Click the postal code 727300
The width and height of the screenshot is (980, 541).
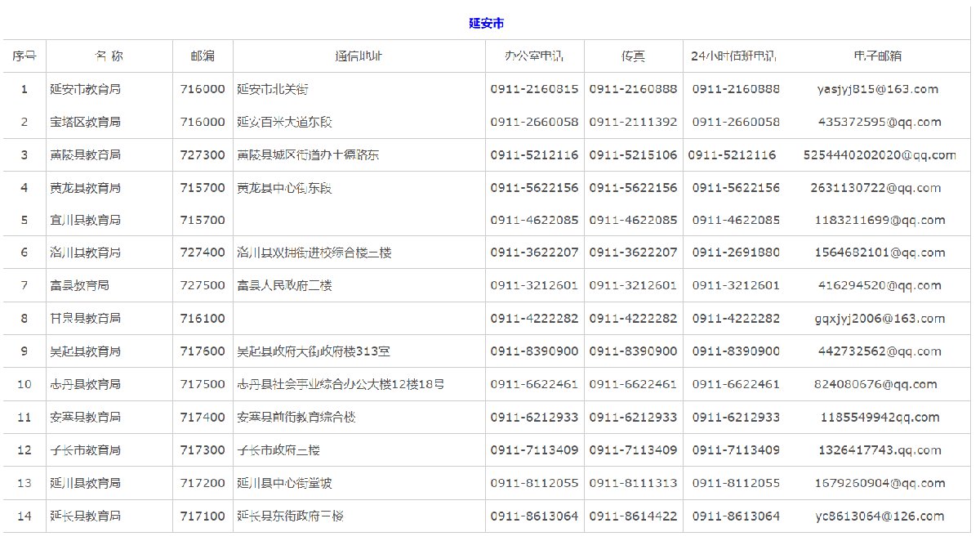point(203,154)
